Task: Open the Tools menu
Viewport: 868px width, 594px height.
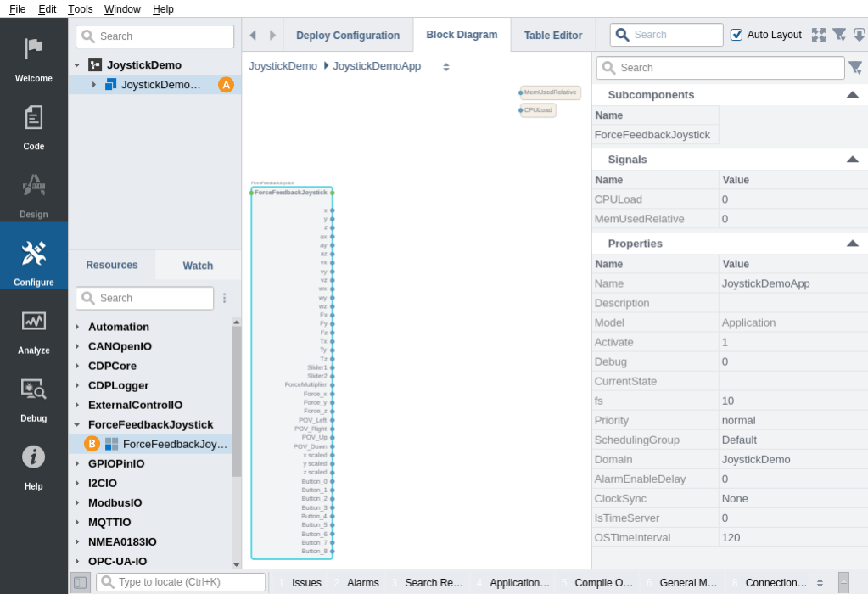Action: (81, 8)
